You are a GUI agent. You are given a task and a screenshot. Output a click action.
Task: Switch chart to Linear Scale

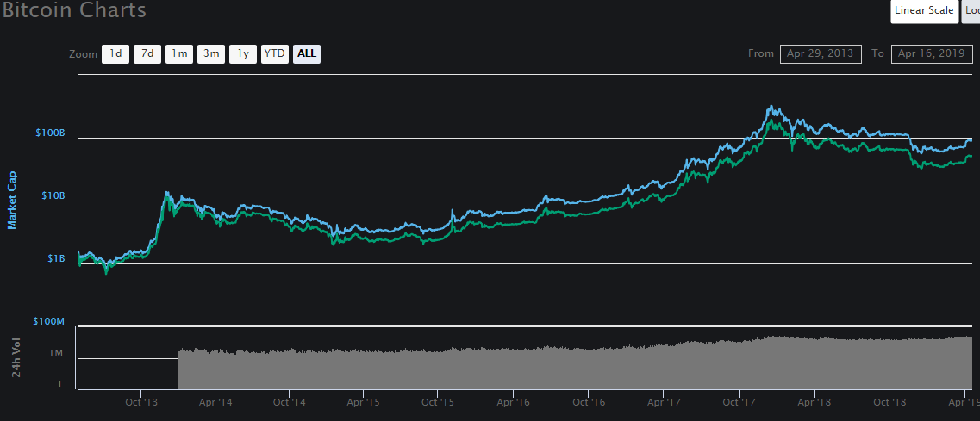pos(924,10)
